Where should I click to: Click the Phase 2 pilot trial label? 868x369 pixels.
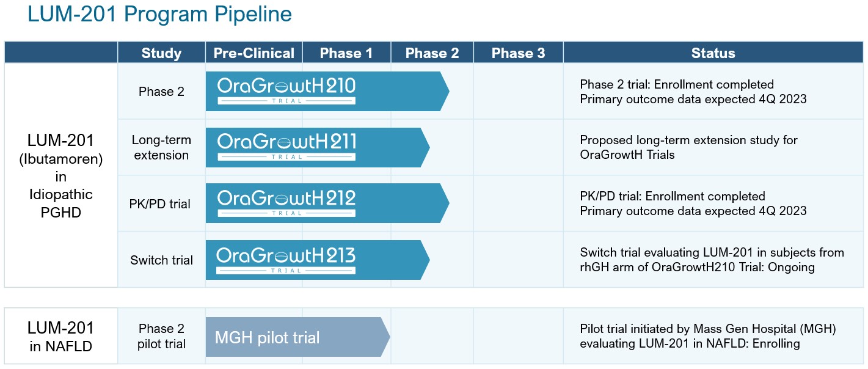pos(161,337)
